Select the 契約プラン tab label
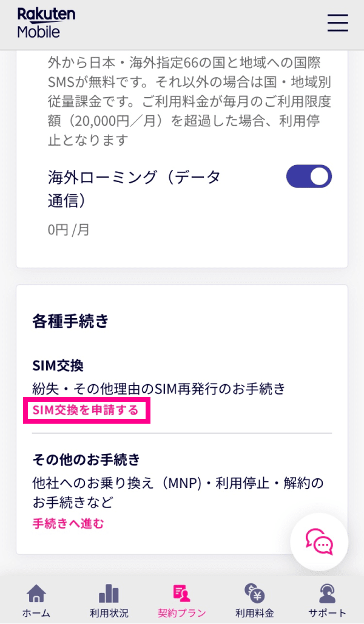364x624 pixels. tap(181, 613)
